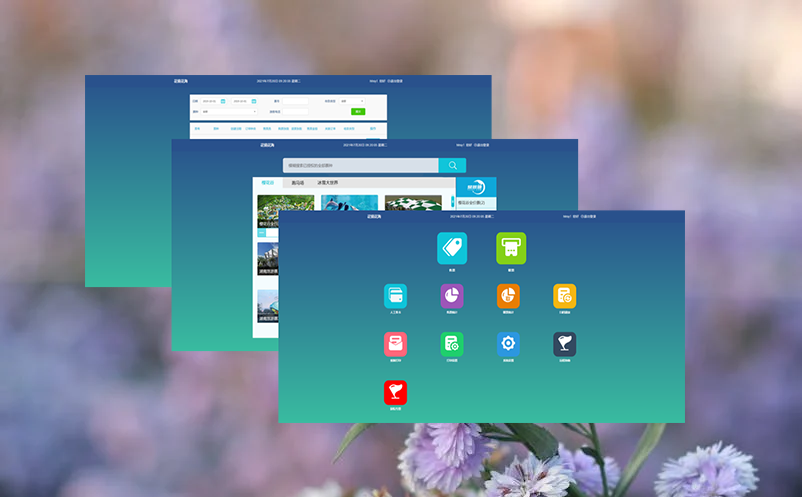Open the green ticket printer icon
Screen dimensions: 802x497
point(511,248)
